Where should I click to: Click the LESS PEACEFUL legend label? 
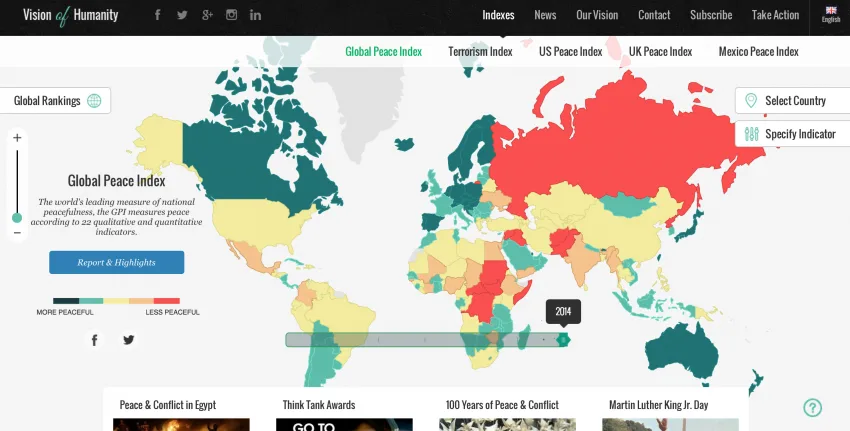coord(172,312)
